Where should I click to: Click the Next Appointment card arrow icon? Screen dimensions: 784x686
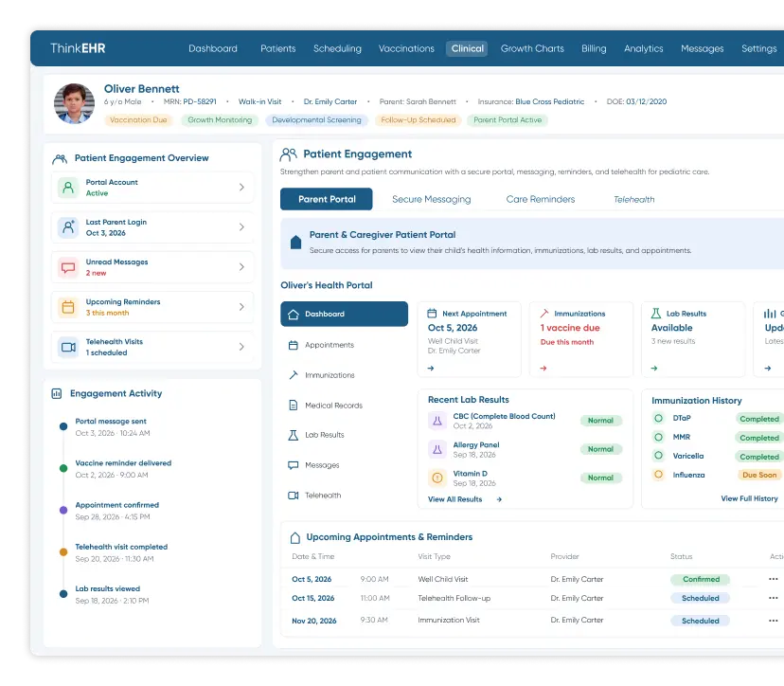coord(431,369)
